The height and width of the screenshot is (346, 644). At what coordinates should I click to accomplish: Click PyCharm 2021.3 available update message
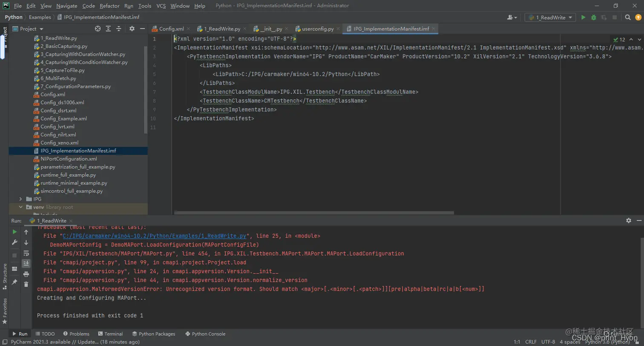pyautogui.click(x=75, y=342)
